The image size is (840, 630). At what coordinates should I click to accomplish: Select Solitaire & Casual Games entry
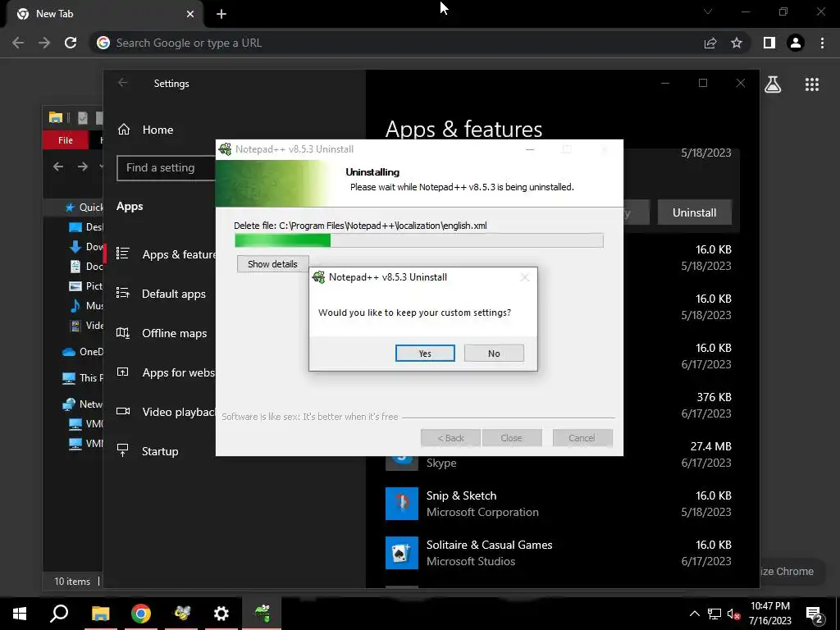[x=558, y=553]
